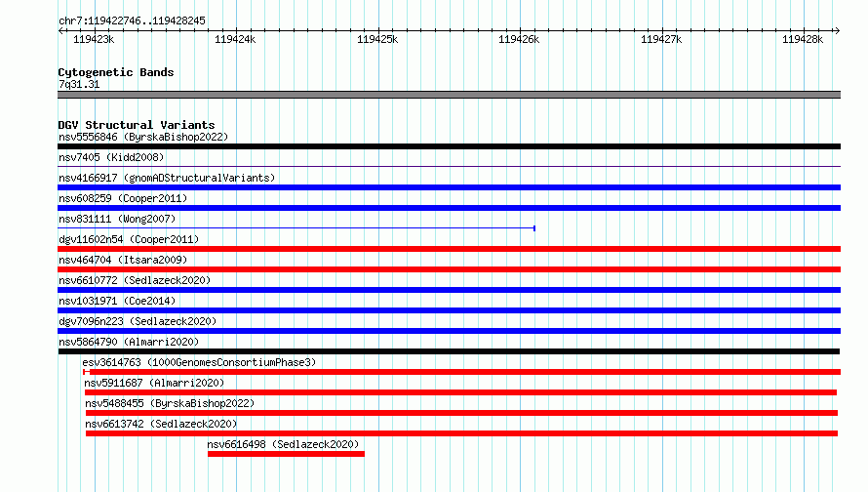Click the red bar for nsv6613742
The width and height of the screenshot is (868, 492).
(461, 433)
